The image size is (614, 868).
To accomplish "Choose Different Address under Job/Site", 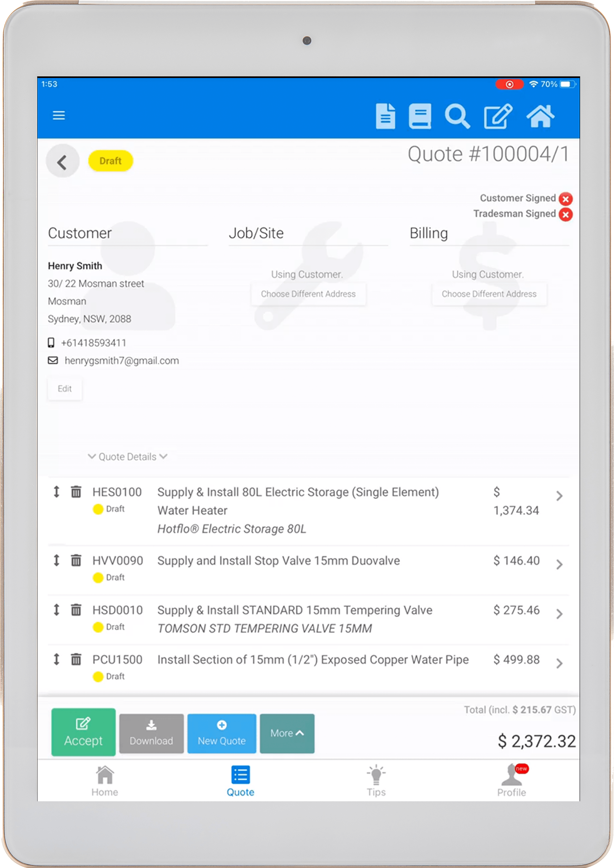I will coord(308,294).
